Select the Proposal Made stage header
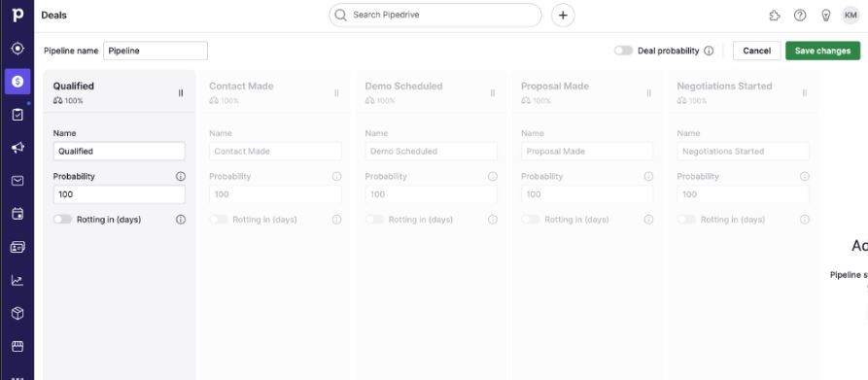868x380 pixels. [587, 91]
